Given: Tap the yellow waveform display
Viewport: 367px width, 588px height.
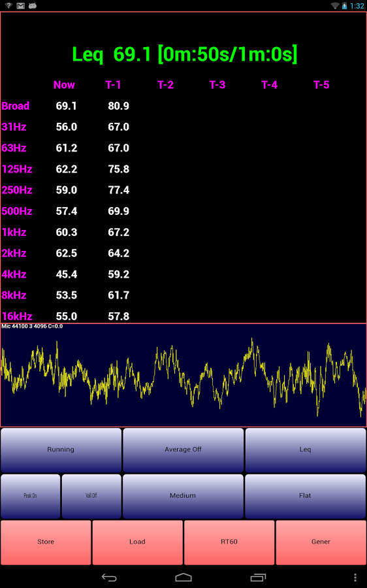Looking at the screenshot, I should coord(183,375).
